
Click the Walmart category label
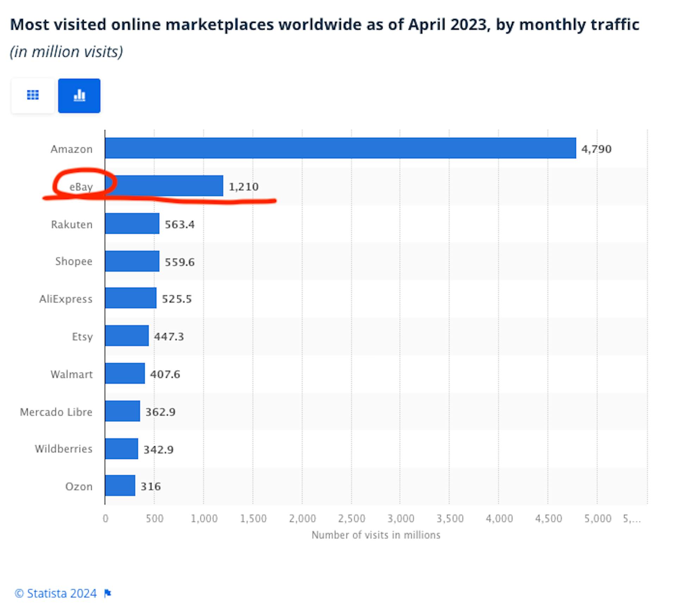[x=71, y=374]
